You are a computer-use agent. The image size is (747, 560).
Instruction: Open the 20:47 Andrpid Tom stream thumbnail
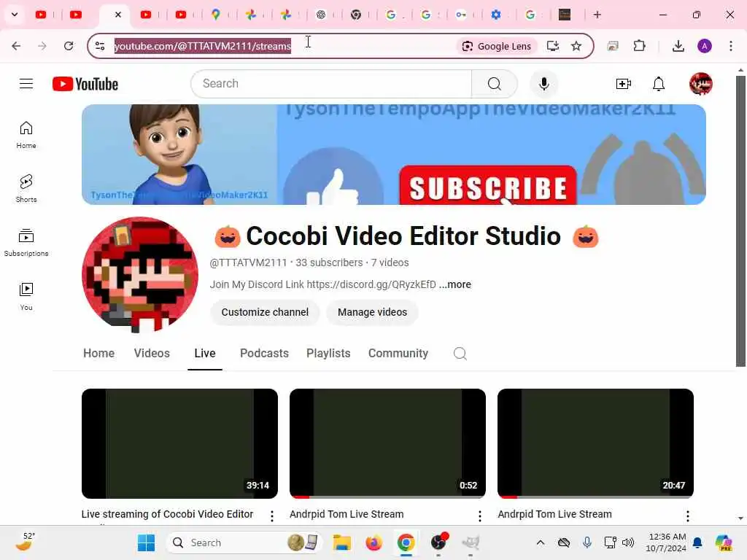click(595, 444)
